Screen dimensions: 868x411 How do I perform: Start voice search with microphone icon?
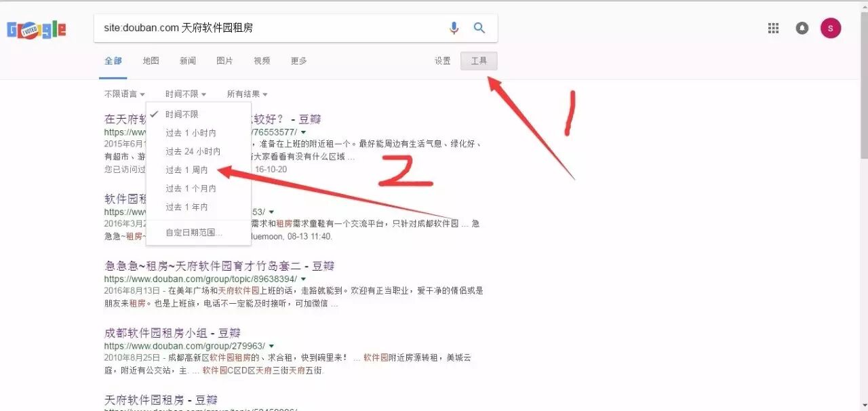pyautogui.click(x=454, y=28)
